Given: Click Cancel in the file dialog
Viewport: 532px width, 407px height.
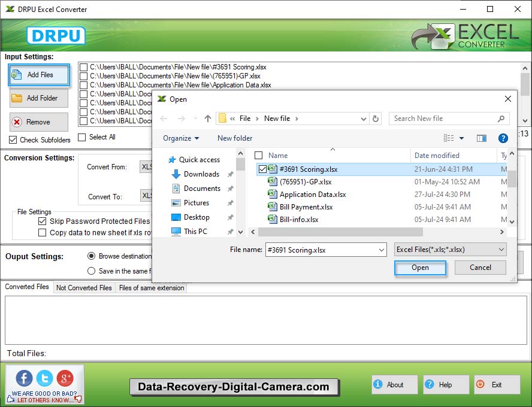Looking at the screenshot, I should tap(480, 268).
